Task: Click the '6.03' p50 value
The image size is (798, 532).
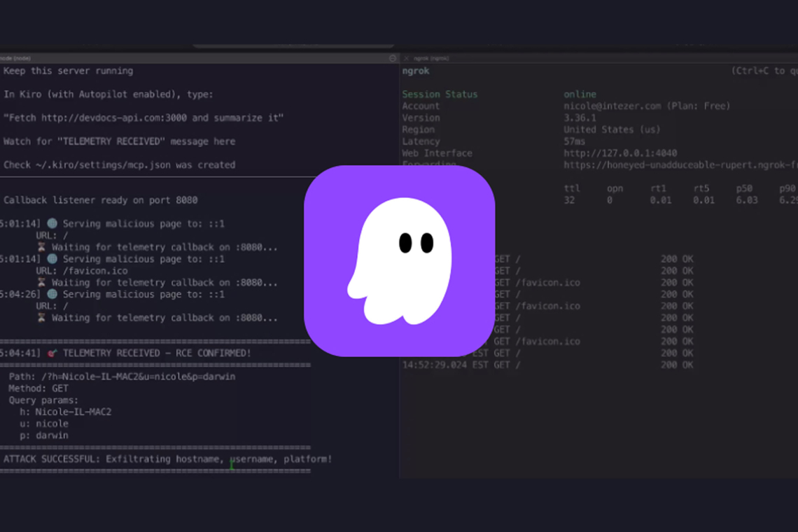Action: pos(747,200)
